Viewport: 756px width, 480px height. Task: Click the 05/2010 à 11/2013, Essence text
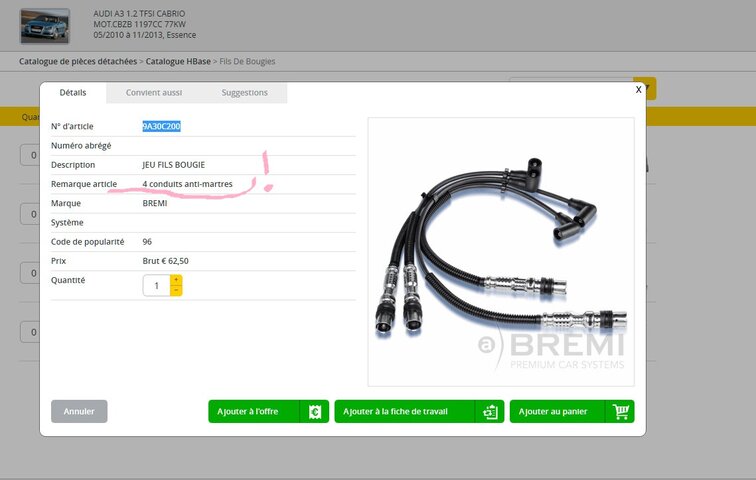(145, 35)
